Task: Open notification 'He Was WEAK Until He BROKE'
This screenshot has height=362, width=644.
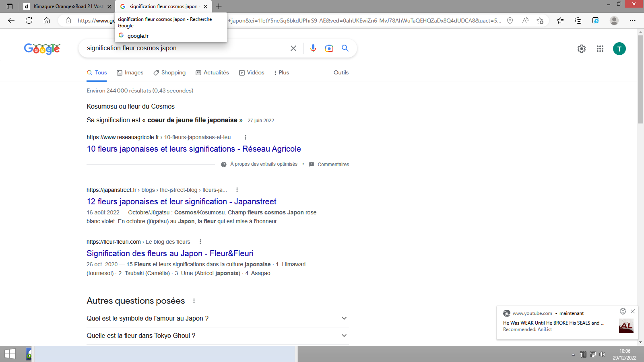Action: pos(554,323)
